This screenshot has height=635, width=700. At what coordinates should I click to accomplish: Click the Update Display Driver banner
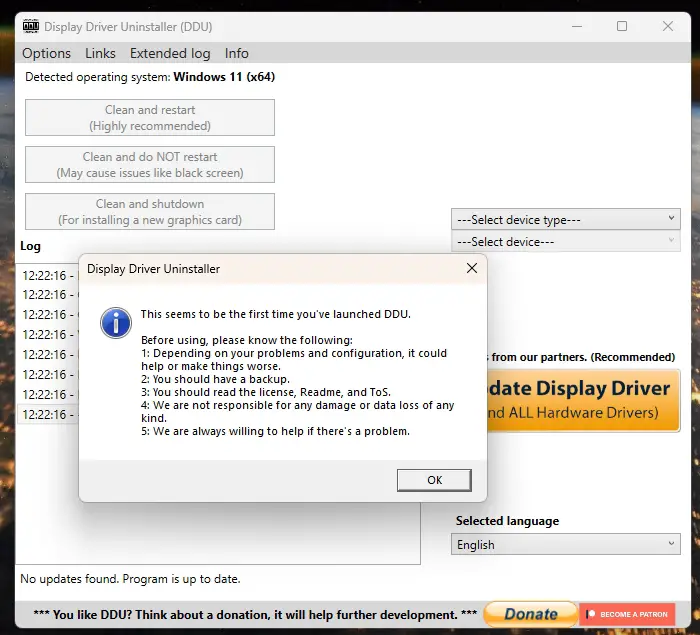(x=583, y=400)
